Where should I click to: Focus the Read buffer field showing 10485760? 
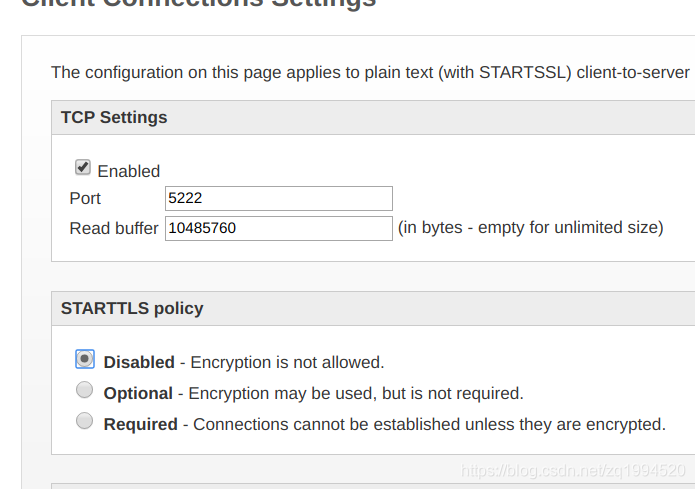(x=279, y=228)
